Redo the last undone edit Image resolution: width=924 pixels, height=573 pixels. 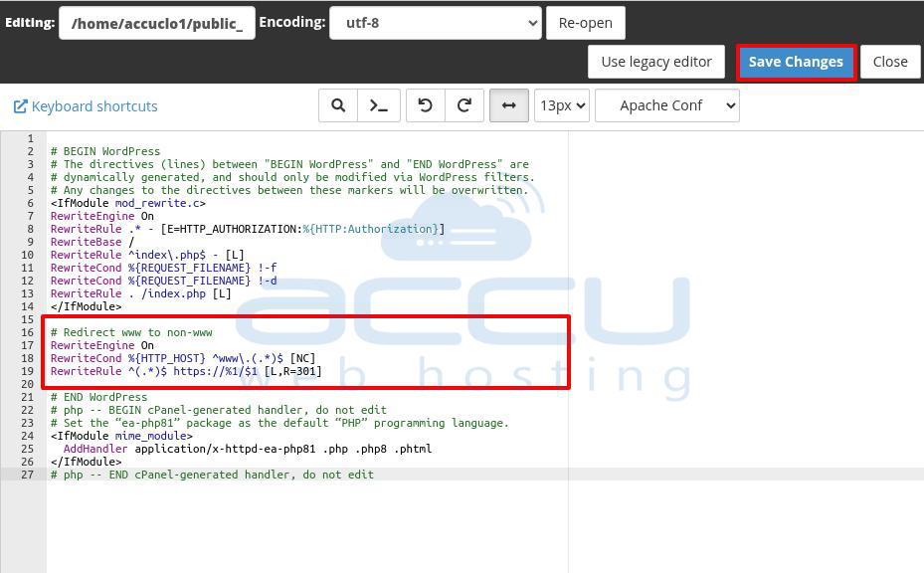pos(464,105)
